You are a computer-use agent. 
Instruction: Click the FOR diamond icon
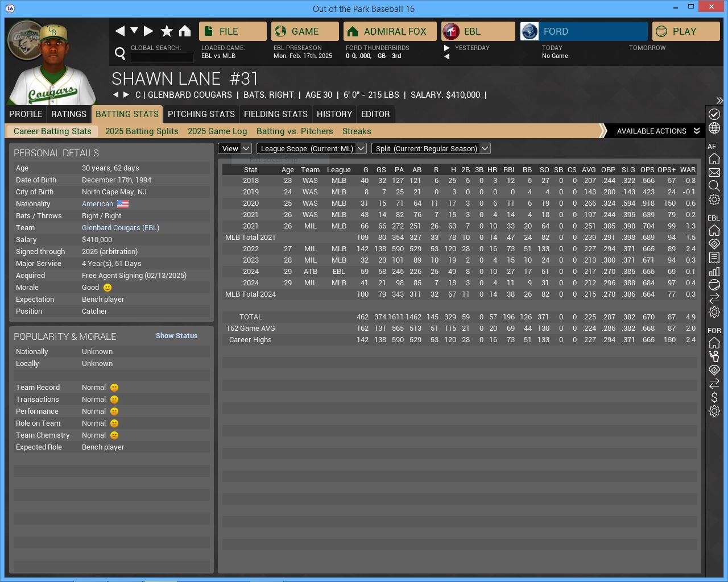coord(714,370)
